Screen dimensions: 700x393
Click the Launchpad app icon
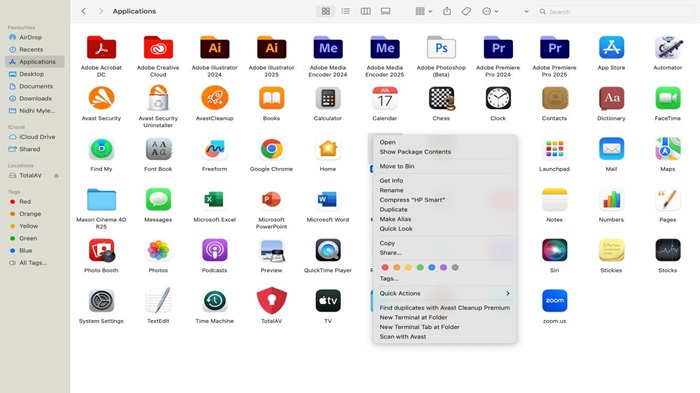(x=554, y=149)
